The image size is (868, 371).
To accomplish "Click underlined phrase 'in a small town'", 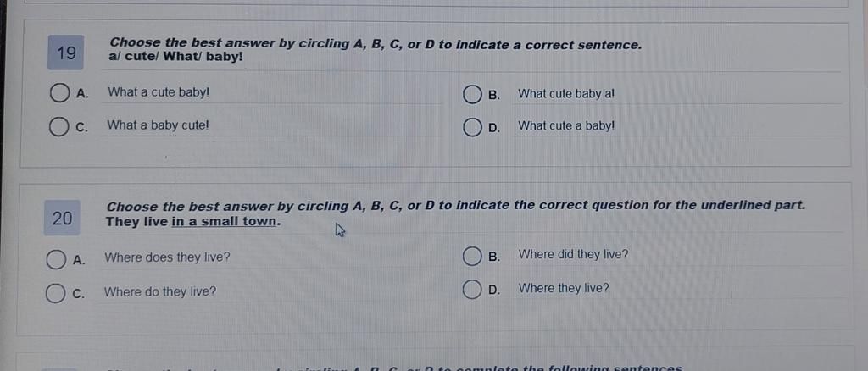I will [224, 222].
